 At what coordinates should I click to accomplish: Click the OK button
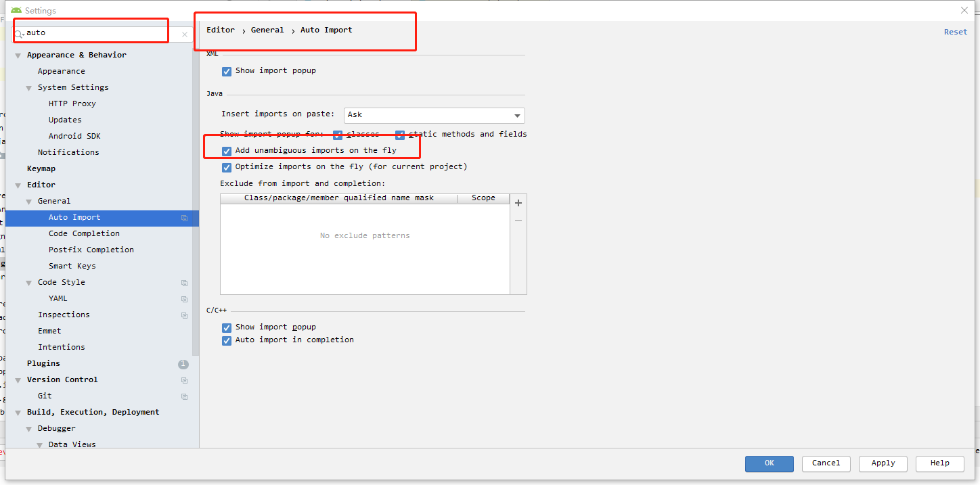click(x=770, y=463)
